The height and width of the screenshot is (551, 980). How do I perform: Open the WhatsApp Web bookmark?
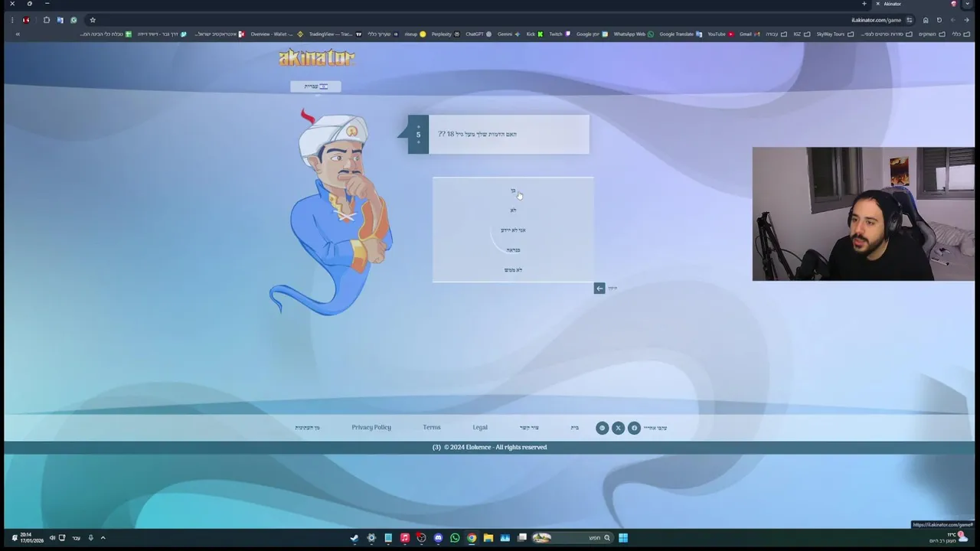coord(633,34)
